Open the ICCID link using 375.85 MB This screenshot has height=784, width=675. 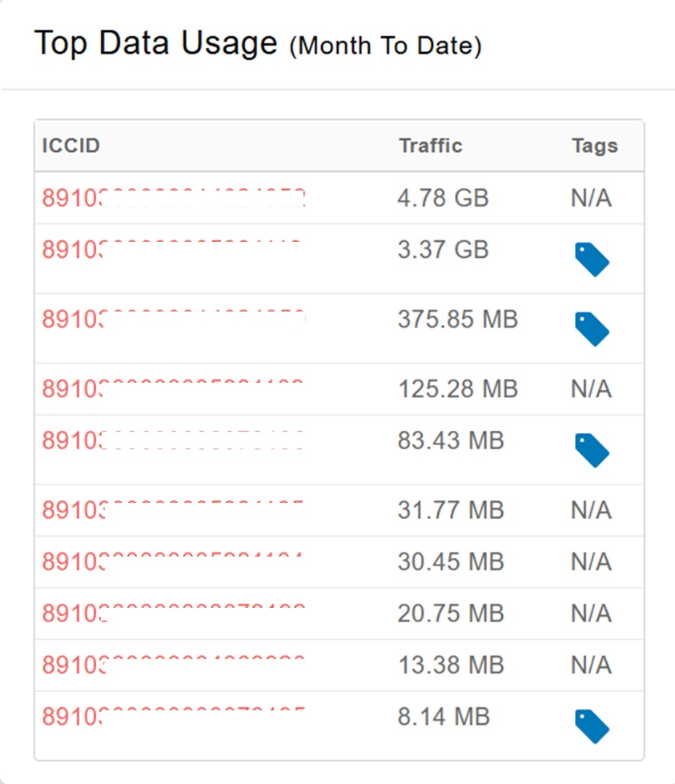pyautogui.click(x=173, y=320)
